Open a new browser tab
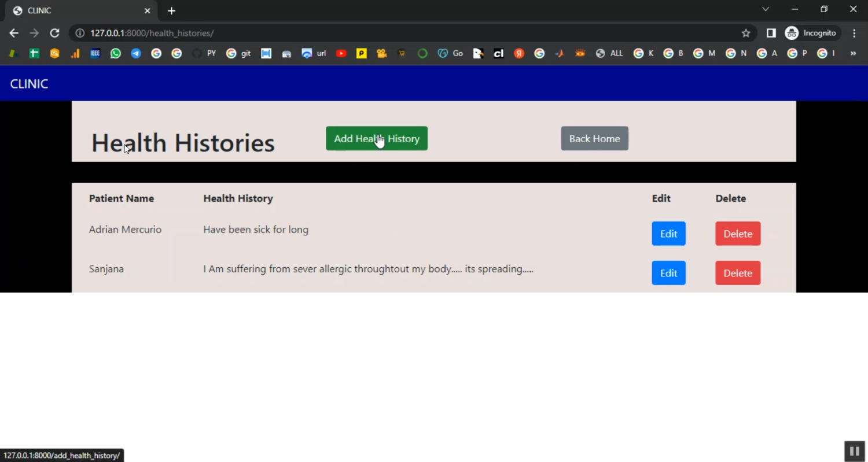This screenshot has width=868, height=462. coord(171,10)
